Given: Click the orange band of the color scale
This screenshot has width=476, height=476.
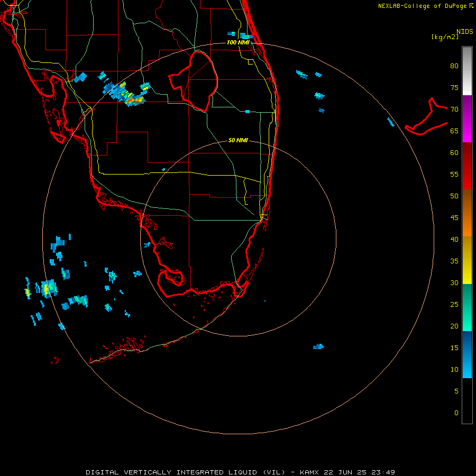Looking at the screenshot, I should (x=467, y=213).
